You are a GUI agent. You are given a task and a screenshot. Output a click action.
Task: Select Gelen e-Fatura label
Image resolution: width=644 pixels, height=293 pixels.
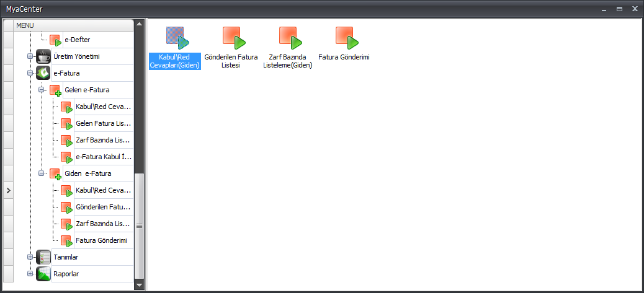point(87,90)
